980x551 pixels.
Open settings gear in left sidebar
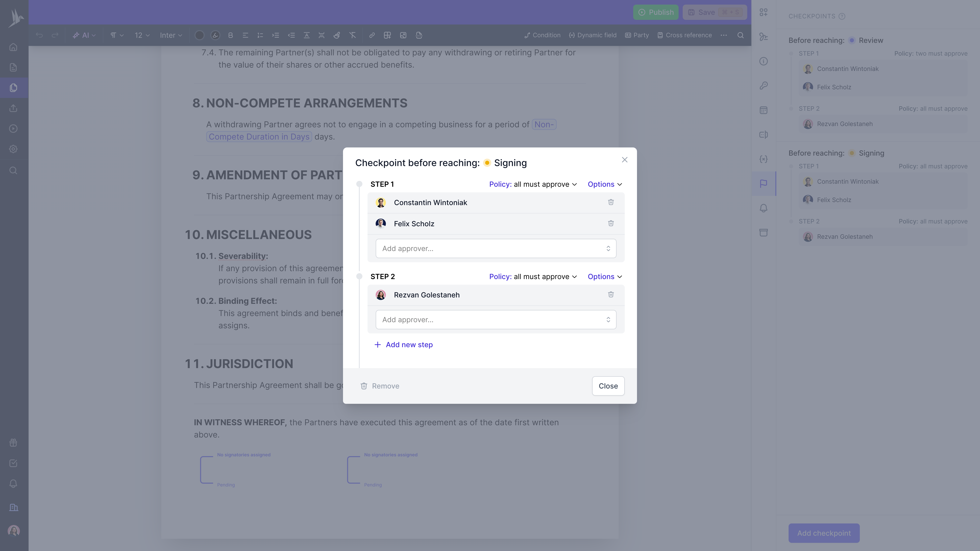(13, 149)
